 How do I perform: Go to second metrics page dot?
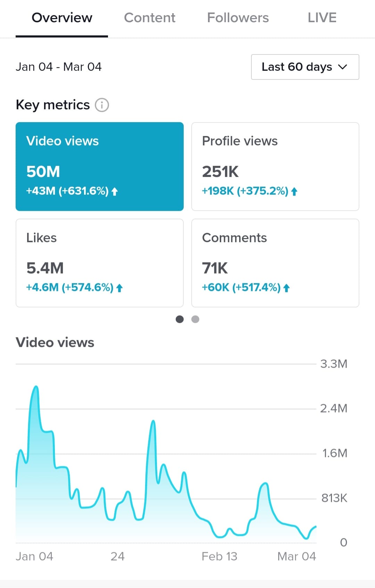(x=195, y=319)
